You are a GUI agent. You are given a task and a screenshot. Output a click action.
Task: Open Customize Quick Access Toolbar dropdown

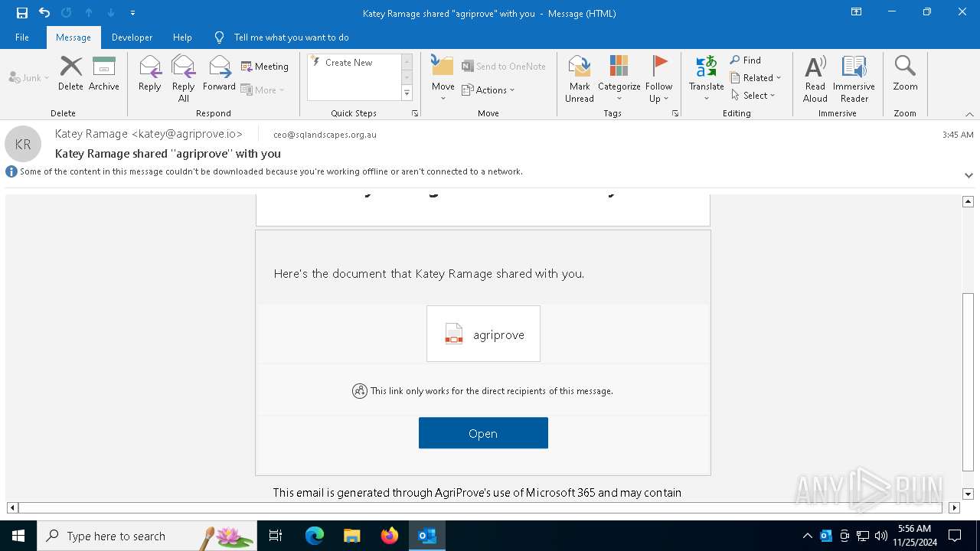pyautogui.click(x=132, y=13)
